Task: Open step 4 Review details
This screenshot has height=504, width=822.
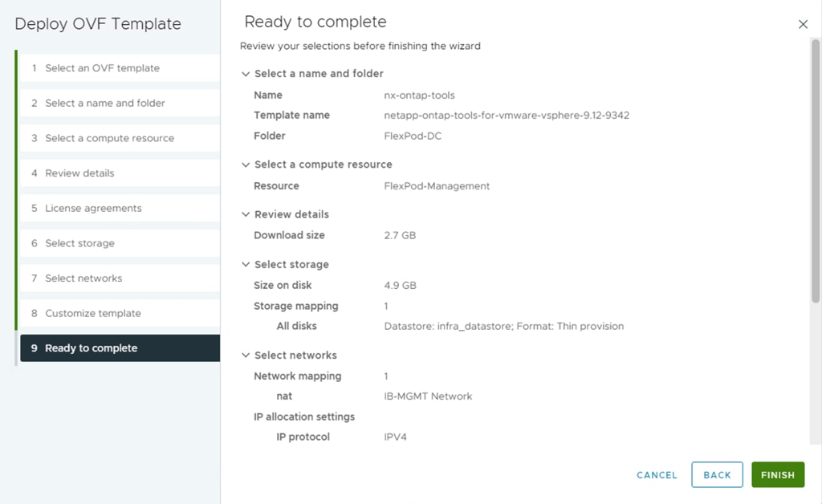Action: tap(79, 173)
